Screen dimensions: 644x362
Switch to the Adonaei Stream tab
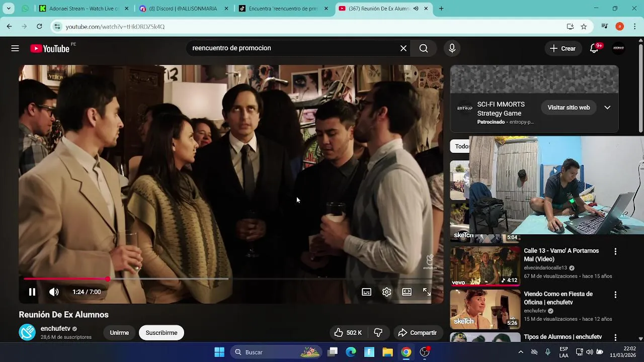click(84, 9)
